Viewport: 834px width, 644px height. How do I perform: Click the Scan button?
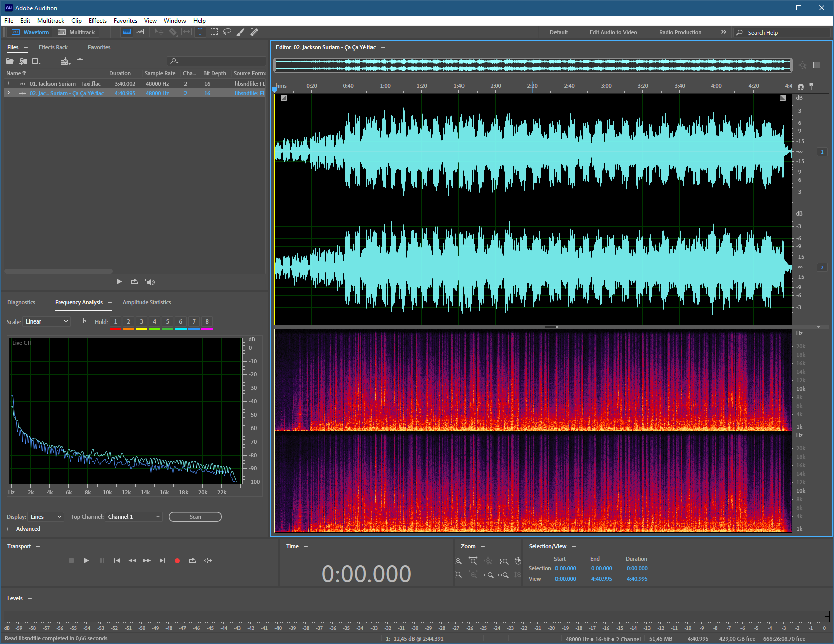tap(195, 517)
